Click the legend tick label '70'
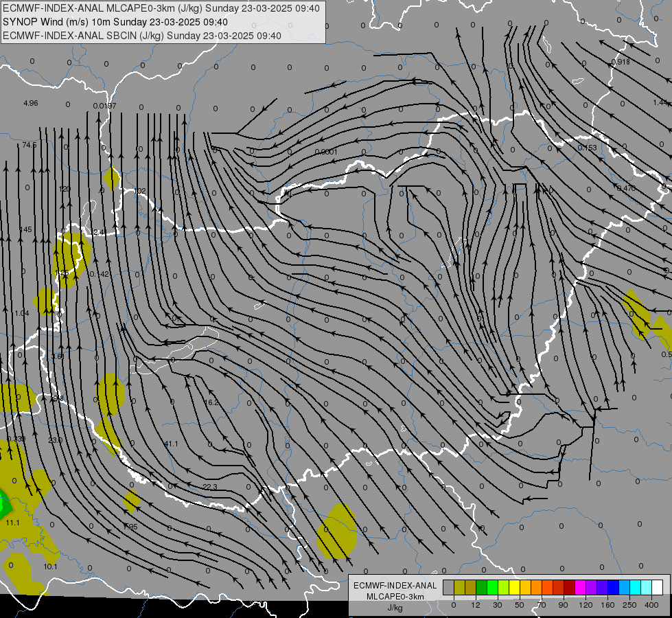This screenshot has height=618, width=672. click(x=542, y=605)
